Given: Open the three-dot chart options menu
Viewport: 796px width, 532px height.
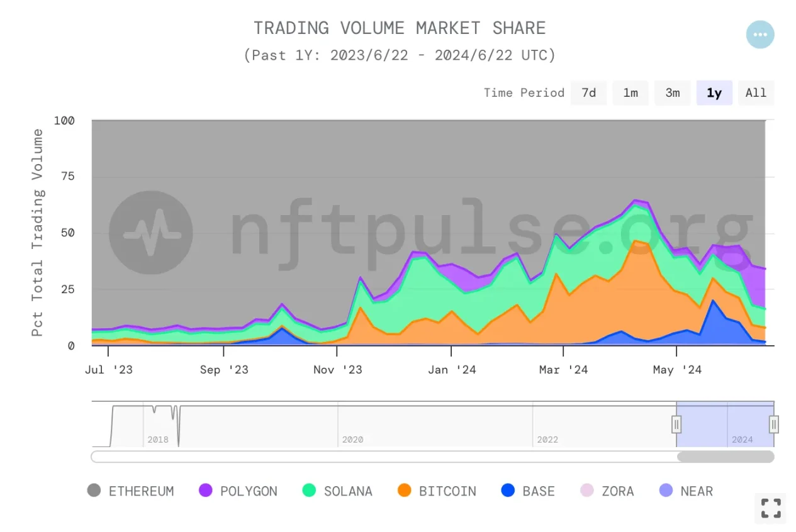Looking at the screenshot, I should point(760,35).
